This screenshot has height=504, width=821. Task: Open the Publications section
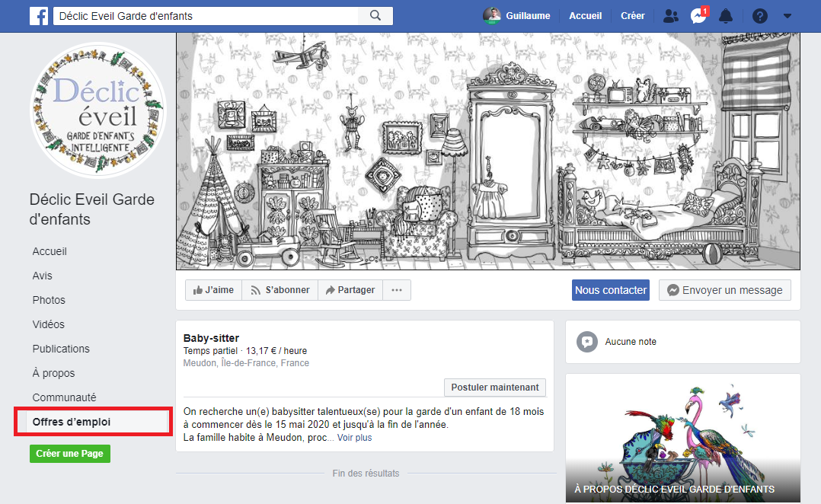coord(61,349)
